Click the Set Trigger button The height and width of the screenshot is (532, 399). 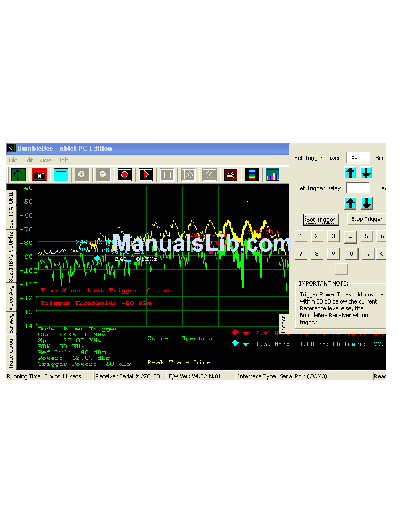321,220
